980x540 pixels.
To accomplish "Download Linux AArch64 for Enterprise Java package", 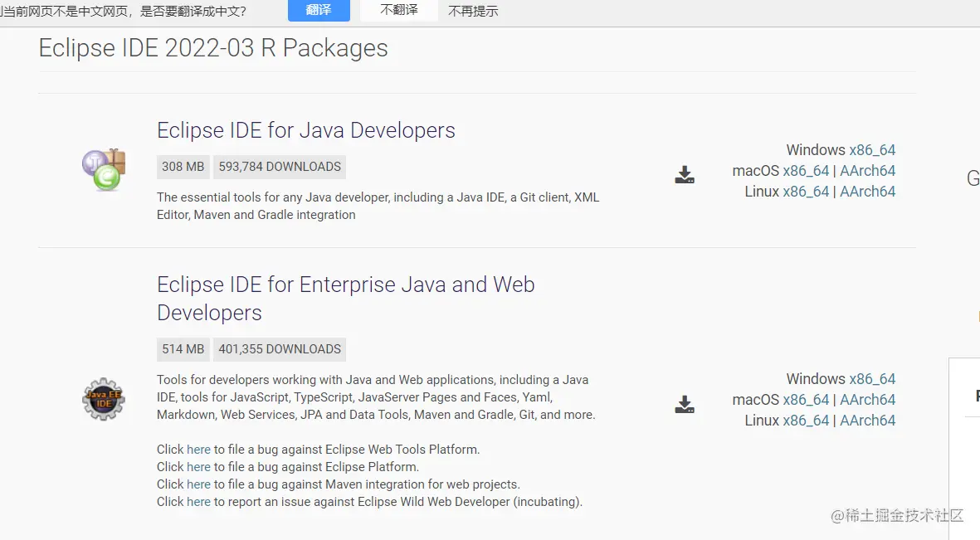I will pyautogui.click(x=867, y=420).
